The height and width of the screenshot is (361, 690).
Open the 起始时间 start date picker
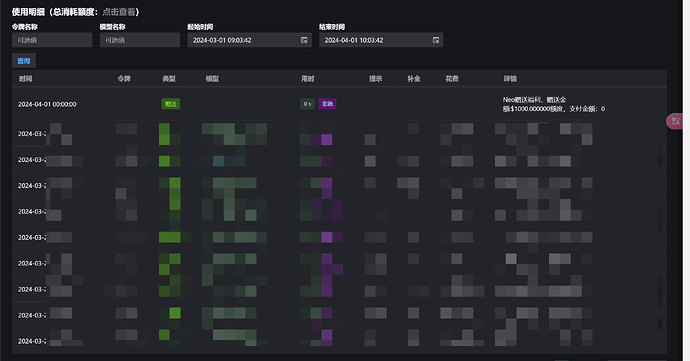250,40
